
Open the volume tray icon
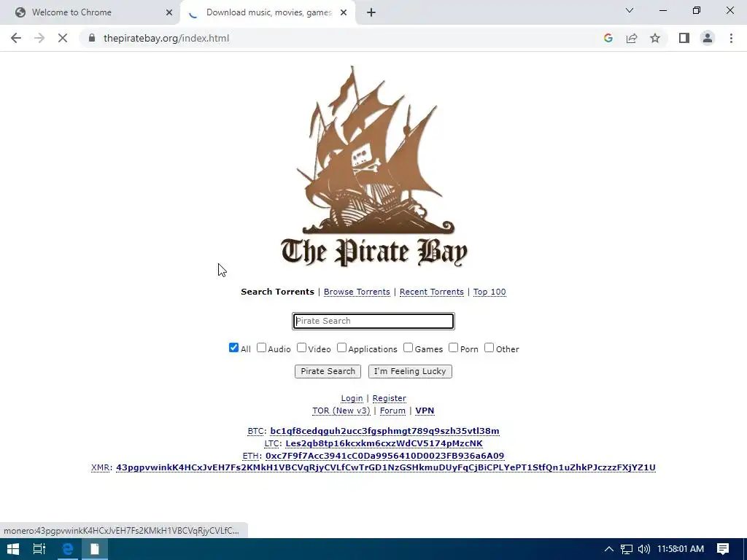pyautogui.click(x=643, y=549)
